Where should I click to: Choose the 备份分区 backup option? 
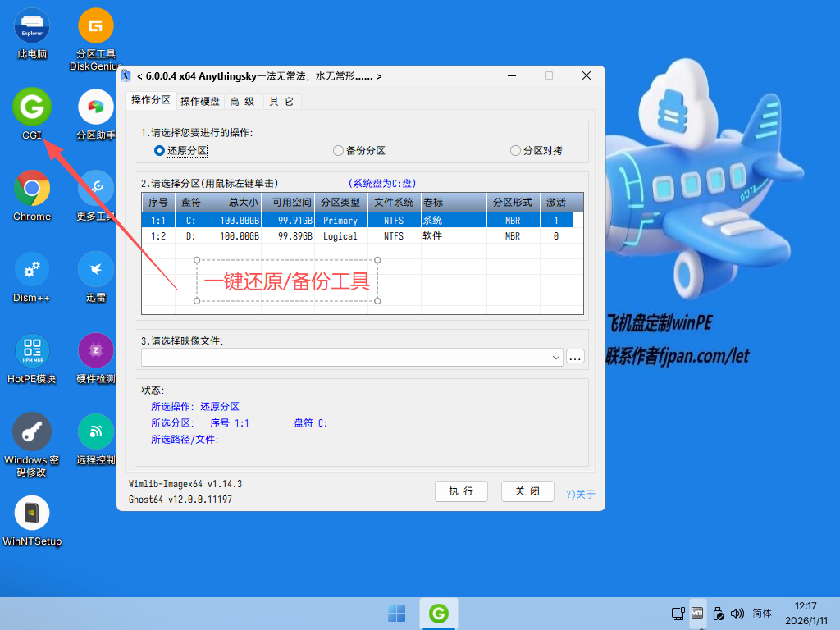(x=338, y=150)
